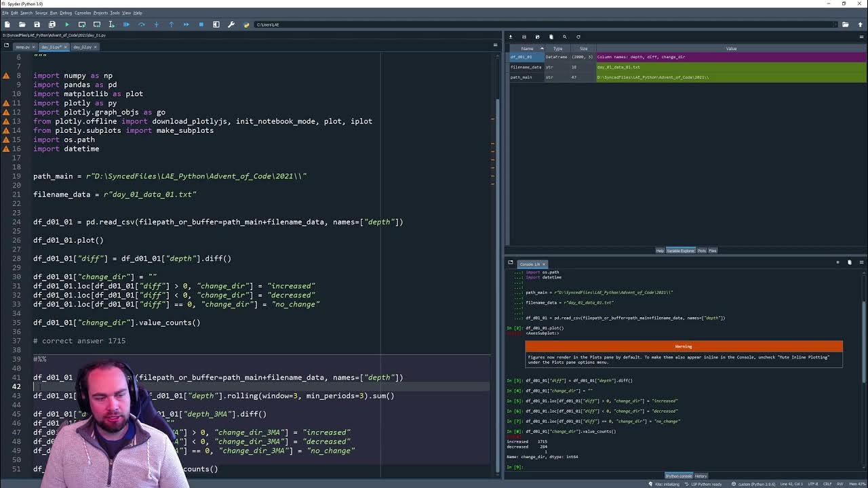Run the file with the green play icon
Screen dimensions: 868x488
pyautogui.click(x=67, y=24)
